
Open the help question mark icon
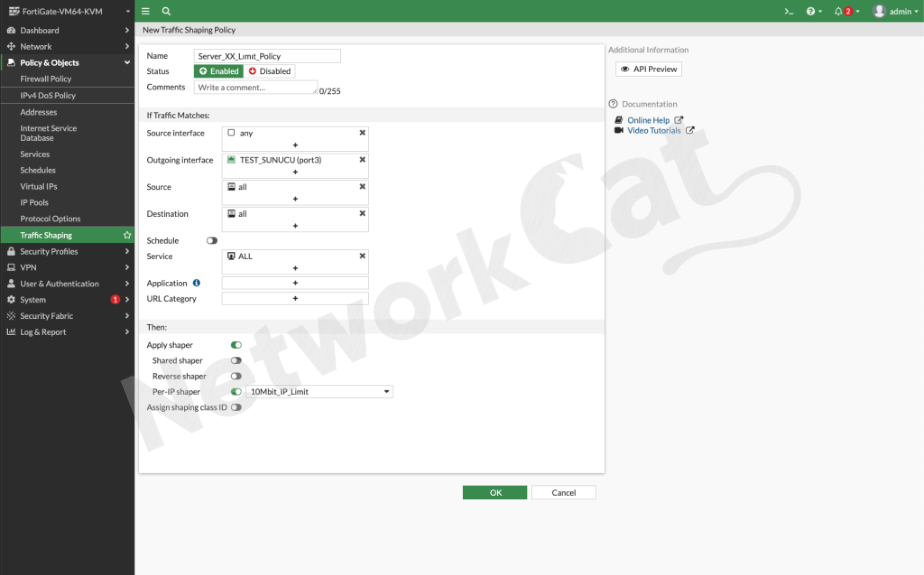[811, 11]
